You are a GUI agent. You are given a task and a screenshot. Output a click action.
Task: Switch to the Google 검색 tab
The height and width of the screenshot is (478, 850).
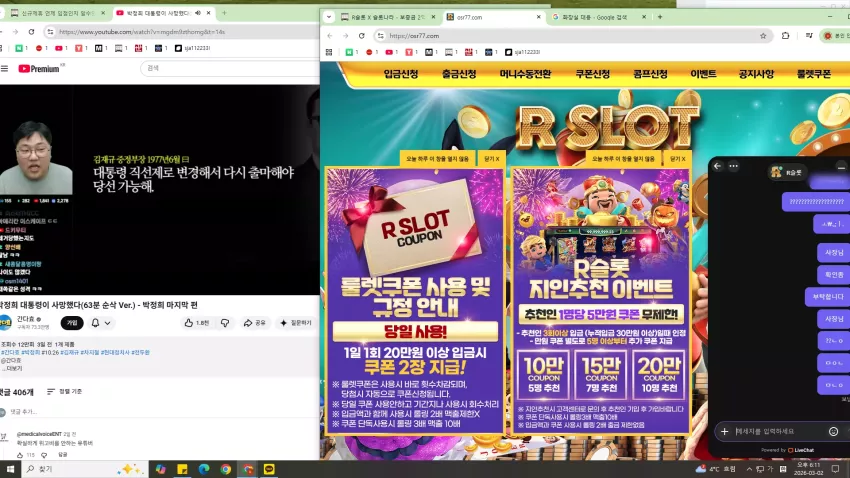coord(599,17)
